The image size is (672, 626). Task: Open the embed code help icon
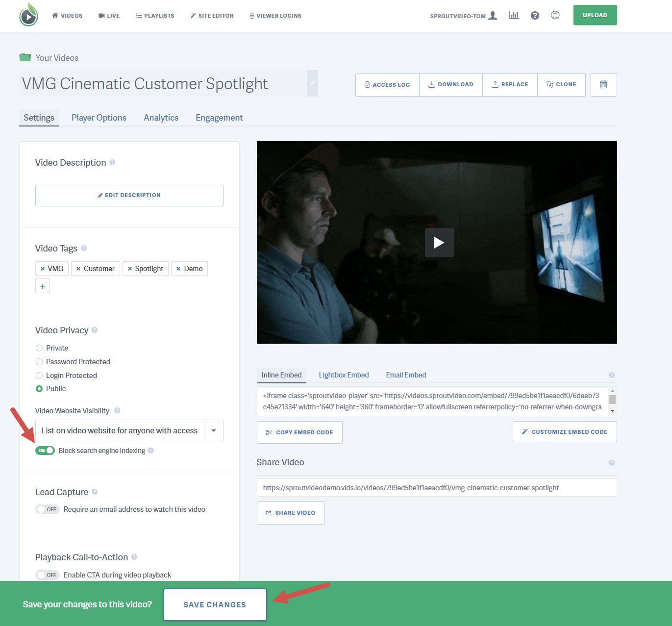(x=612, y=375)
